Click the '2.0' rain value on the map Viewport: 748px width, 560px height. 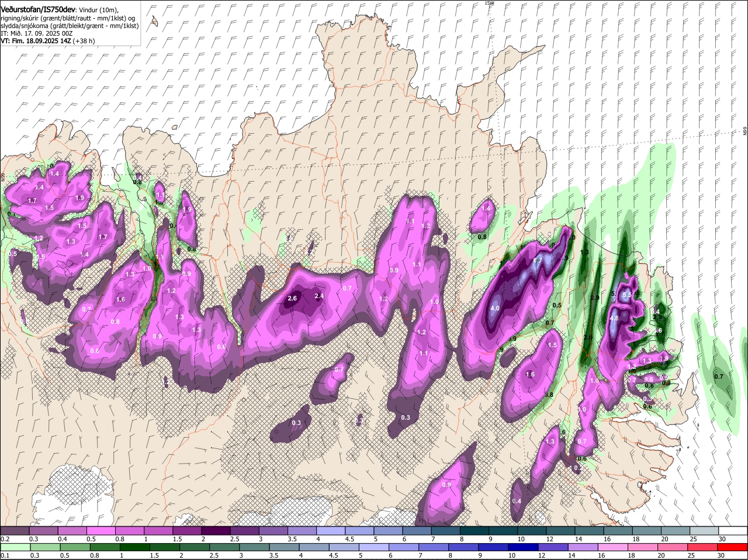(588, 337)
